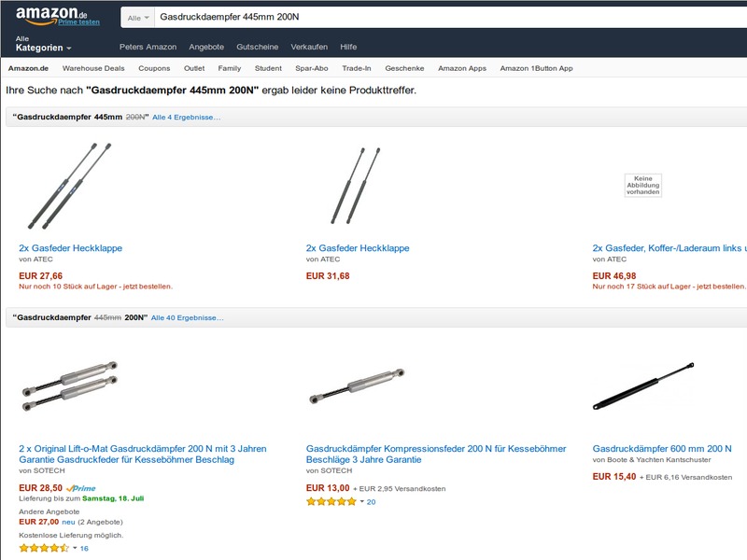Open the 20 customer reviews link
747x560 pixels.
pos(371,502)
